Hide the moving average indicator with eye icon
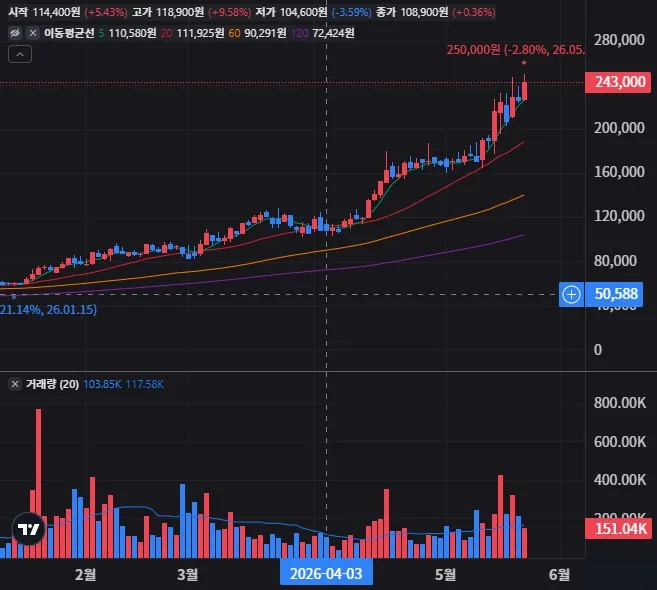This screenshot has width=657, height=590. point(15,33)
